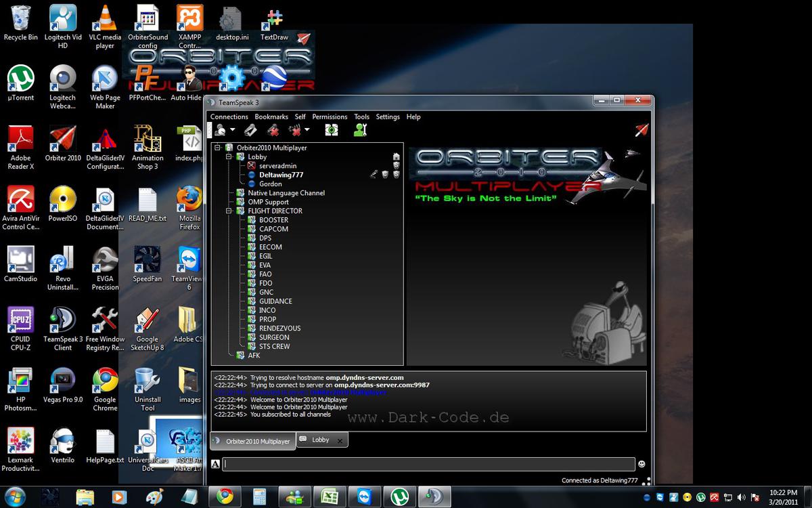Open the Permissions menu

(330, 117)
